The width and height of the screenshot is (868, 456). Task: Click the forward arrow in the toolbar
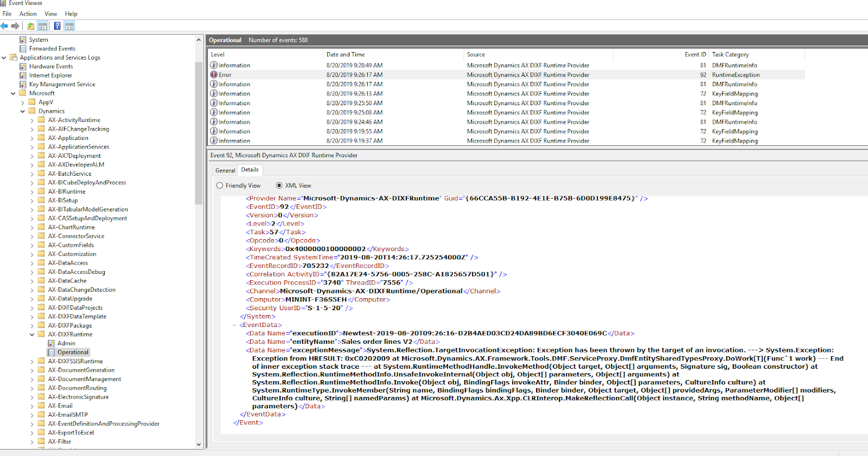pyautogui.click(x=15, y=26)
